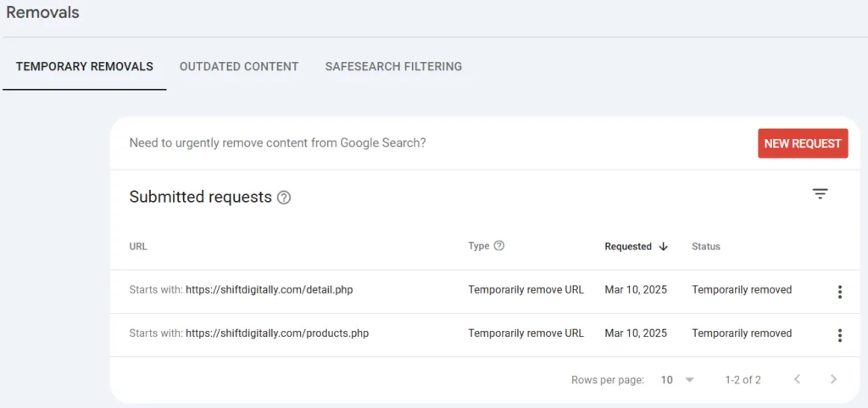Click Temporarily remove URL in detail.php row
Image resolution: width=868 pixels, height=408 pixels.
[x=526, y=289]
